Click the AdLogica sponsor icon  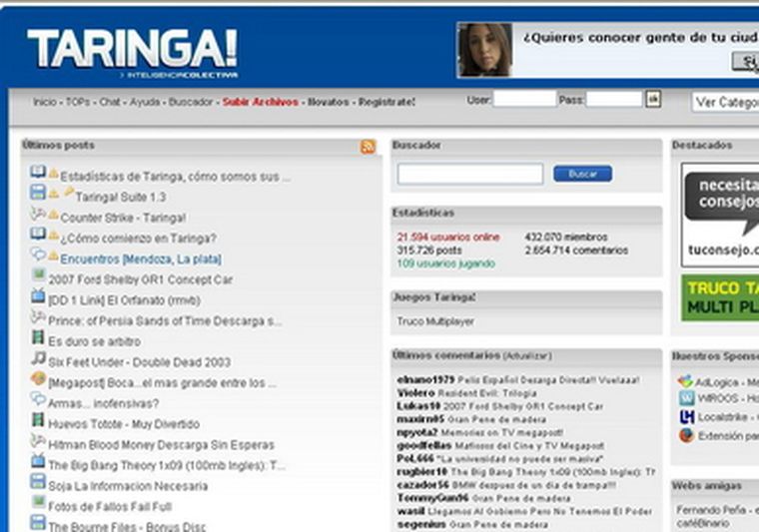point(686,381)
